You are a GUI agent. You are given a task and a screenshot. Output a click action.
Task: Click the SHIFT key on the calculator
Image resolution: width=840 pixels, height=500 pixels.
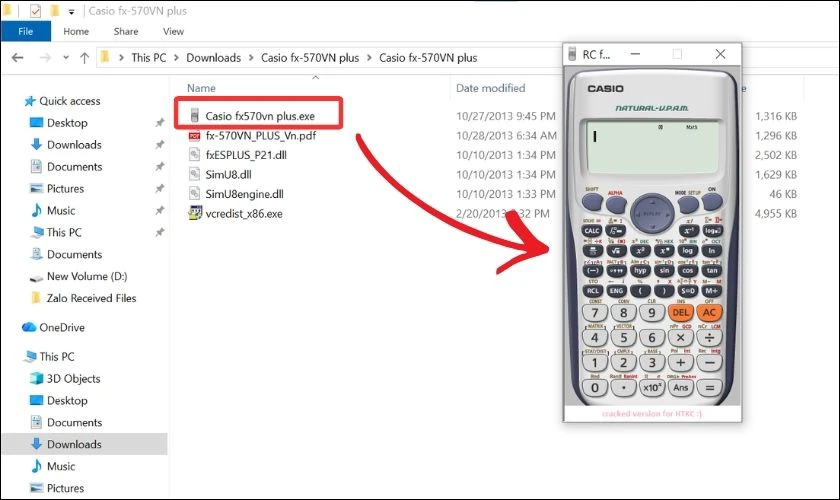tap(592, 203)
